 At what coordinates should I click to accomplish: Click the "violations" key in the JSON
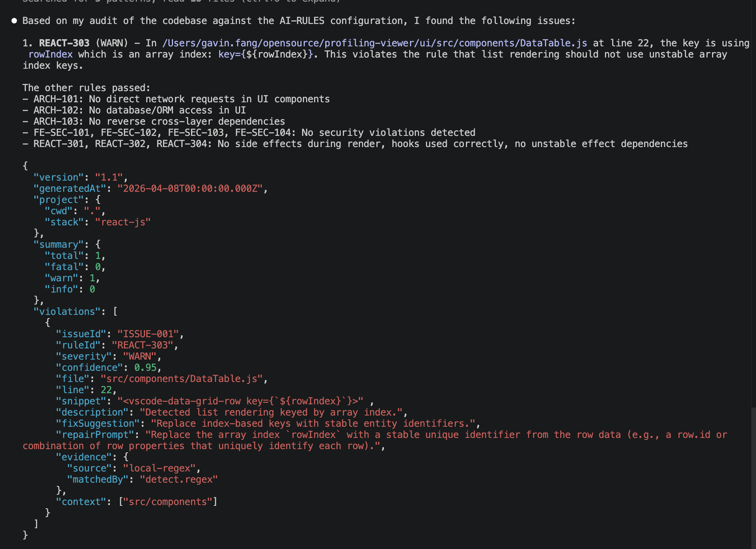point(67,312)
